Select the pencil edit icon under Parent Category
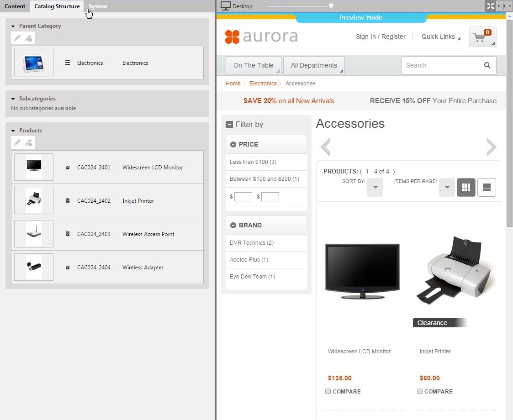 pyautogui.click(x=16, y=38)
